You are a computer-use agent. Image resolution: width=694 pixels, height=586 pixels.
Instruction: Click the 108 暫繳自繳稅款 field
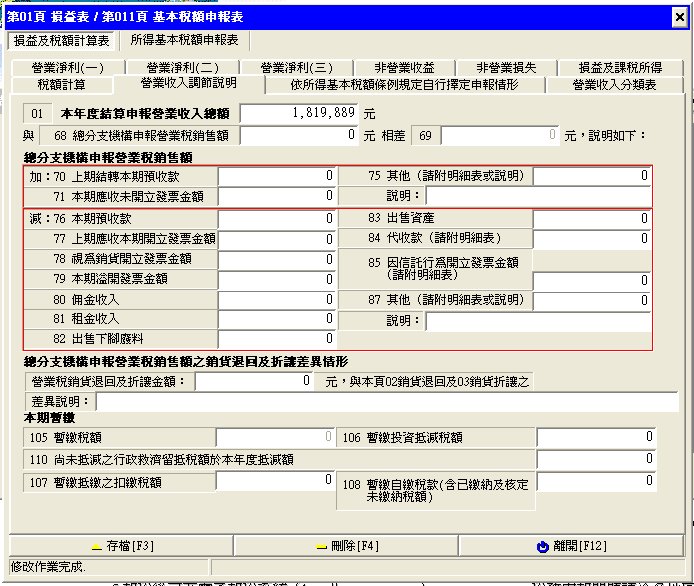[x=596, y=482]
